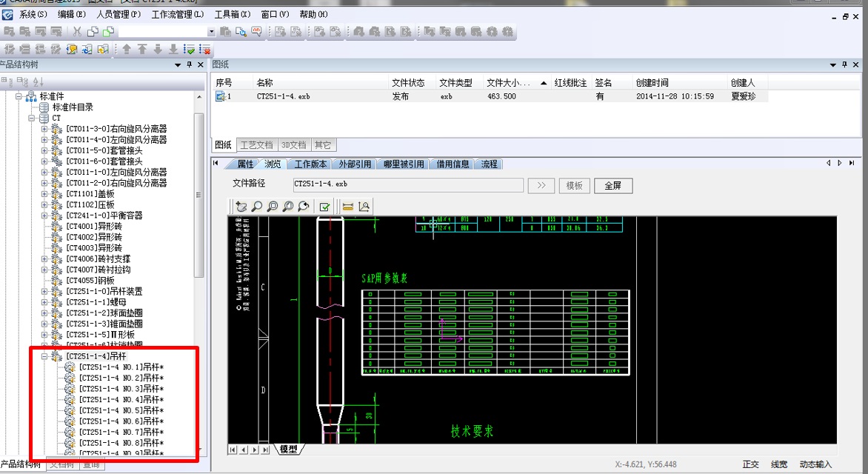Switch to the 工艺文档 tab
The height and width of the screenshot is (474, 868).
pyautogui.click(x=256, y=145)
